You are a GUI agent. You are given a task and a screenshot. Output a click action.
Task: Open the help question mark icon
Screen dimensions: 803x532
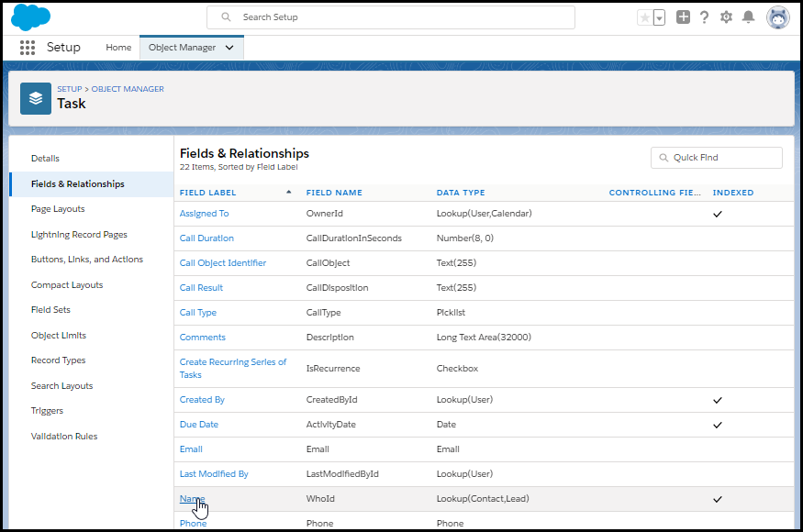(x=705, y=17)
